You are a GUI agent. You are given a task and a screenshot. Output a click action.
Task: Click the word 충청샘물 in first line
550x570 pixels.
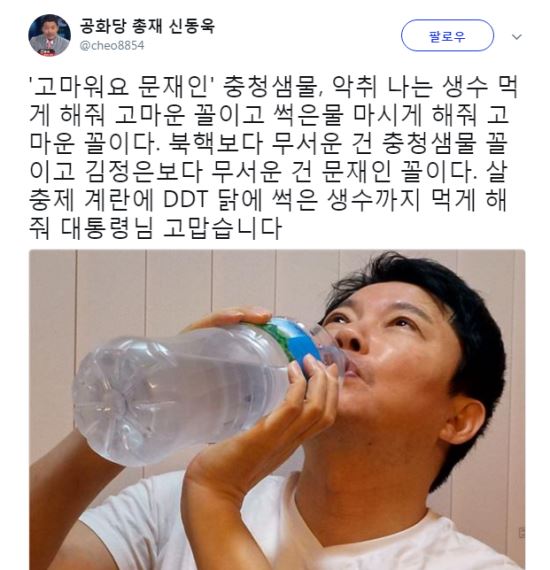[269, 87]
